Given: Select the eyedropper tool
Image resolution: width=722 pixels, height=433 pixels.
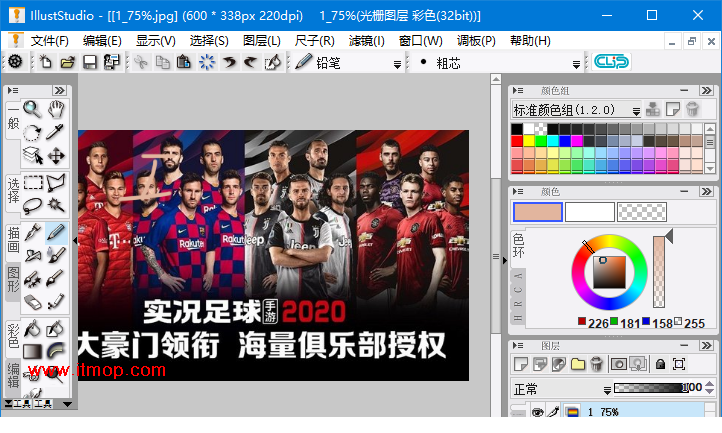Looking at the screenshot, I should pyautogui.click(x=55, y=132).
